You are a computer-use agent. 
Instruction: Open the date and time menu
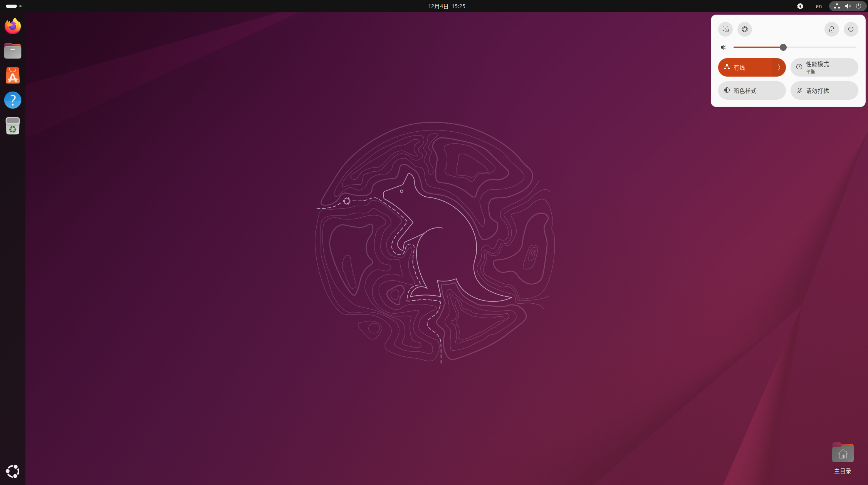click(x=447, y=6)
